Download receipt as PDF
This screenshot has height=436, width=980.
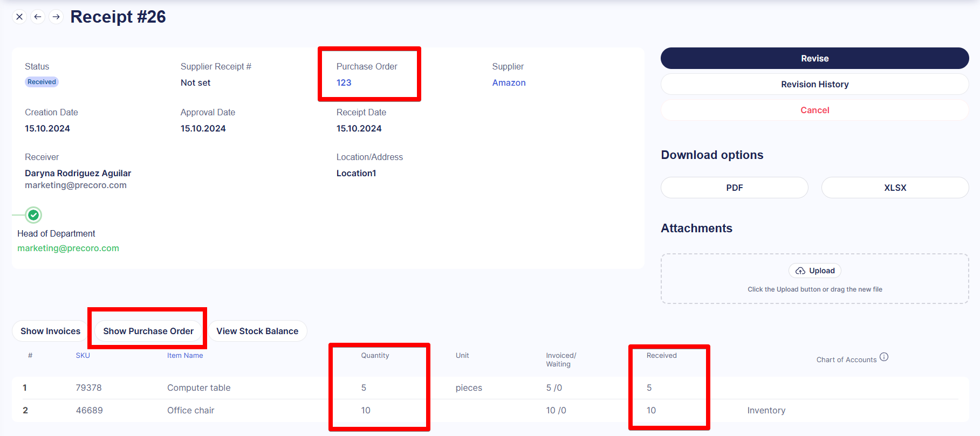pyautogui.click(x=734, y=188)
